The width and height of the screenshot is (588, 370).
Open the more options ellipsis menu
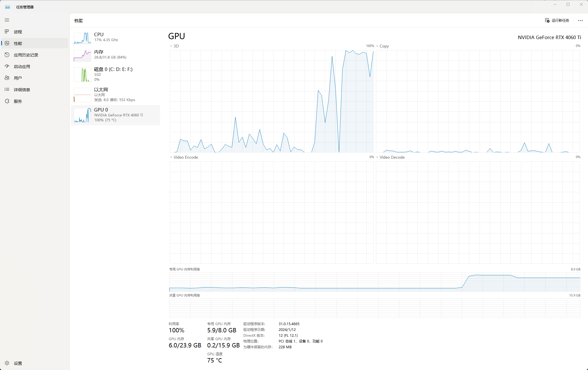[x=580, y=20]
